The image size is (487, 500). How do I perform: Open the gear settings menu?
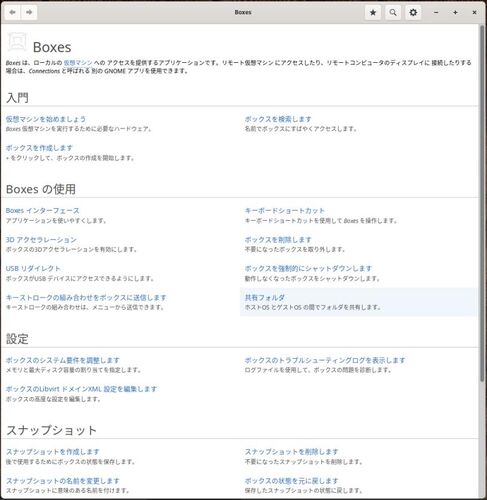[x=413, y=13]
